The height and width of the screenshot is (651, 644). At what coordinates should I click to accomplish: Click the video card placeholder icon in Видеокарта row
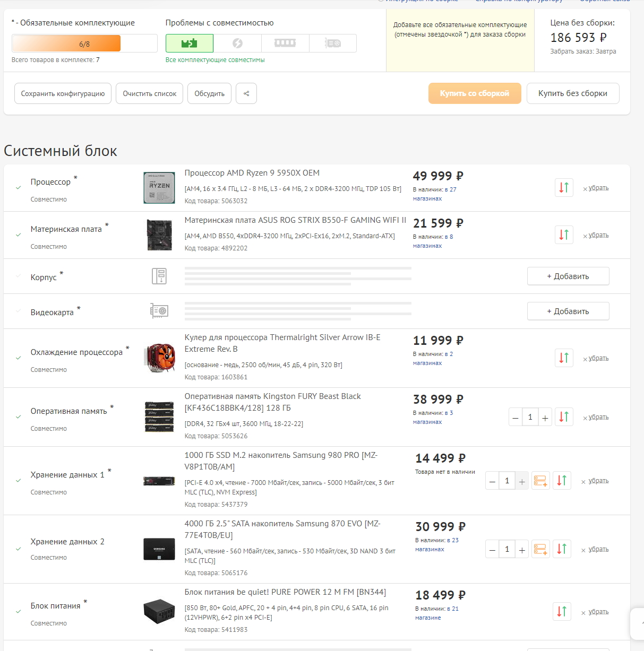(159, 311)
